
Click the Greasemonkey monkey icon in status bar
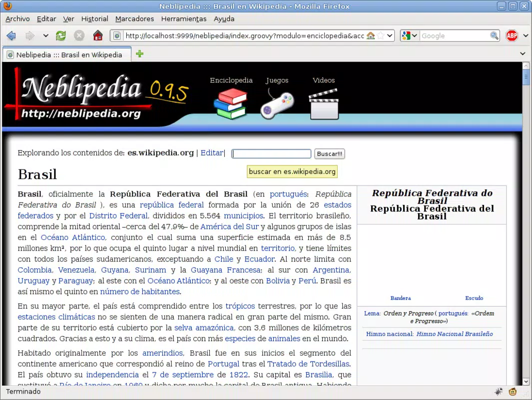[x=513, y=391]
